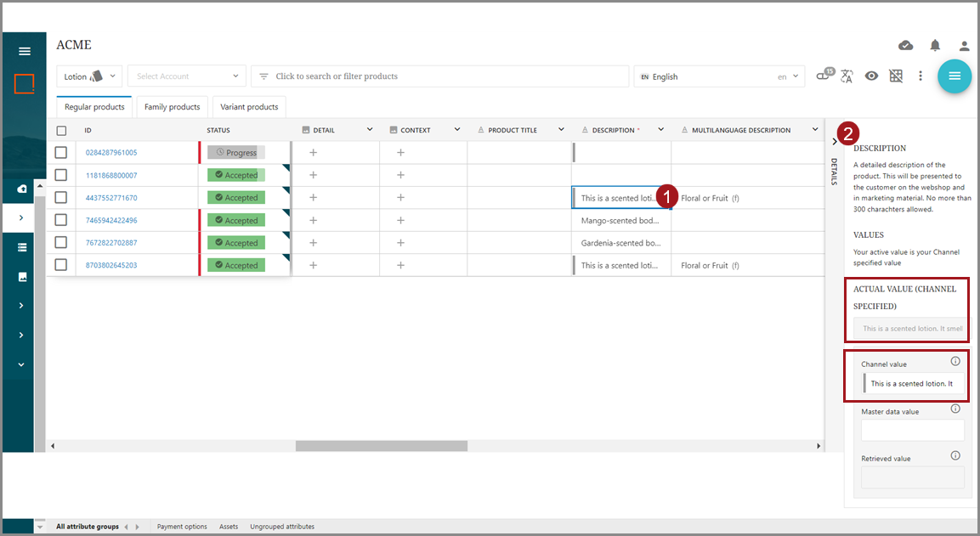Click the cloud sync status icon
Viewport: 980px width, 536px height.
coord(906,46)
